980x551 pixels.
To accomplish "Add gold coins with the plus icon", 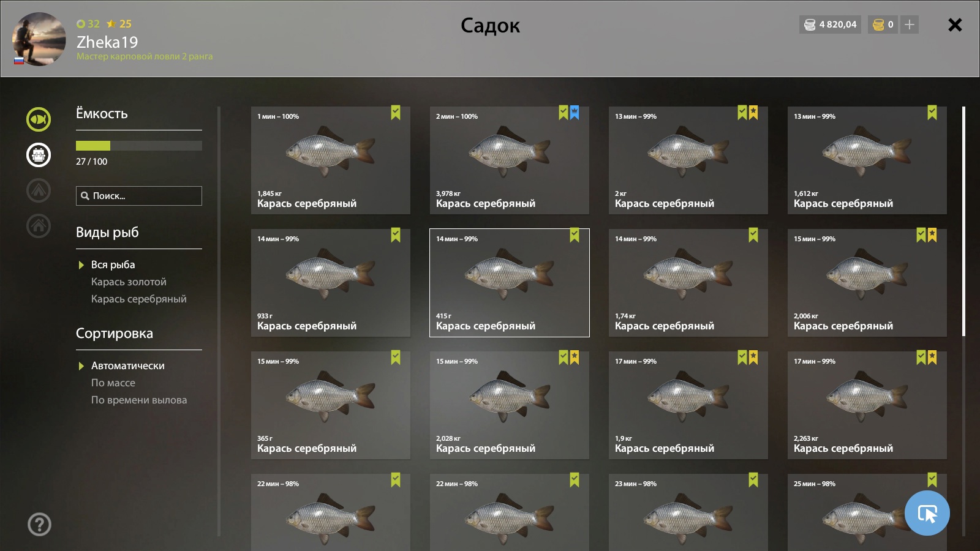I will pos(910,24).
